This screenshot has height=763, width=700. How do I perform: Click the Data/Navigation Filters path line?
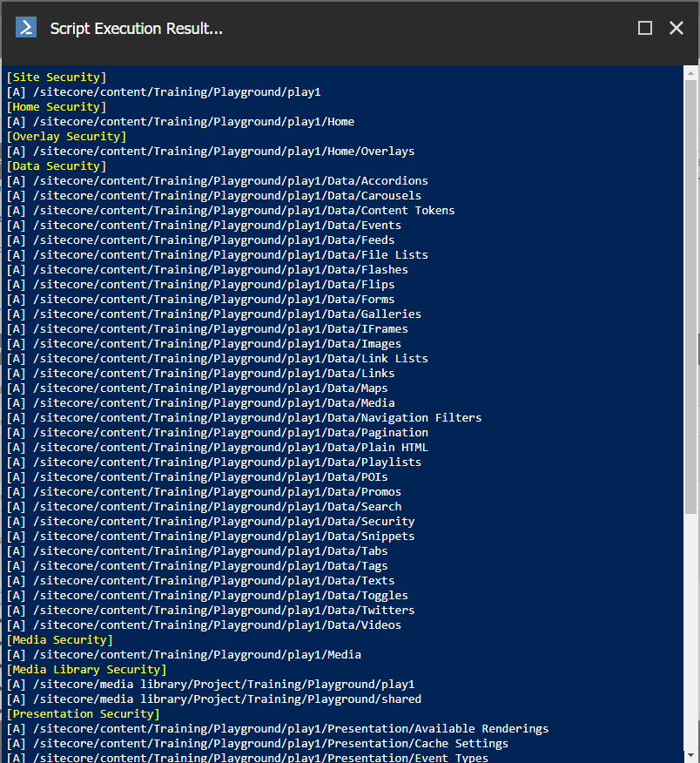(244, 418)
